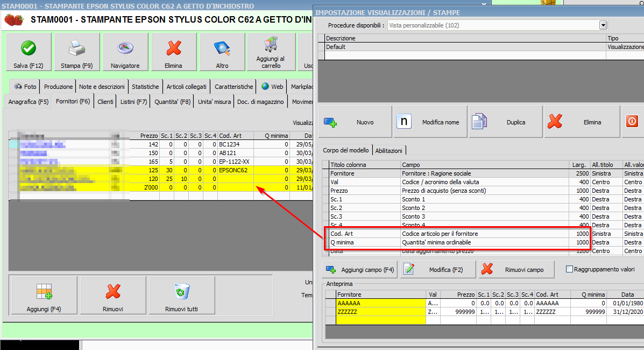Select the Sconto 1 field row
644x350 pixels.
tap(484, 199)
